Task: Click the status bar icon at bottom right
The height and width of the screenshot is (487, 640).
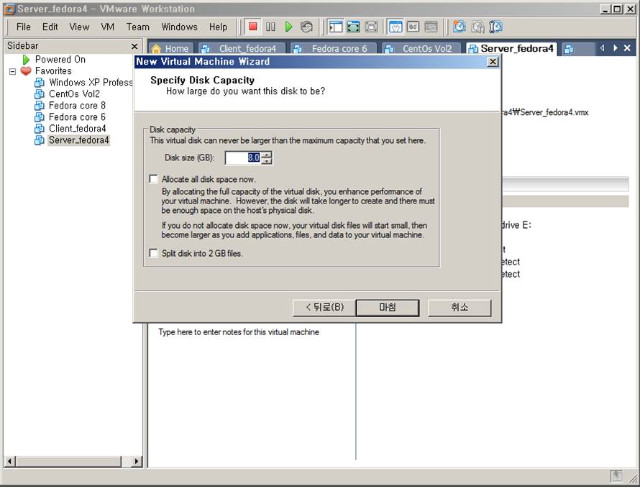Action: pyautogui.click(x=616, y=476)
